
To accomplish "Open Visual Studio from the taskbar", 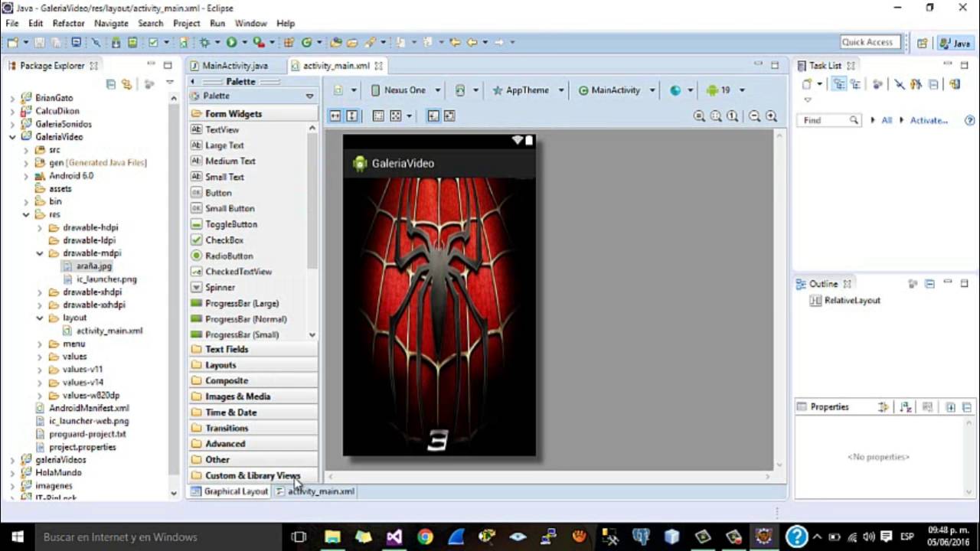I will [x=394, y=536].
